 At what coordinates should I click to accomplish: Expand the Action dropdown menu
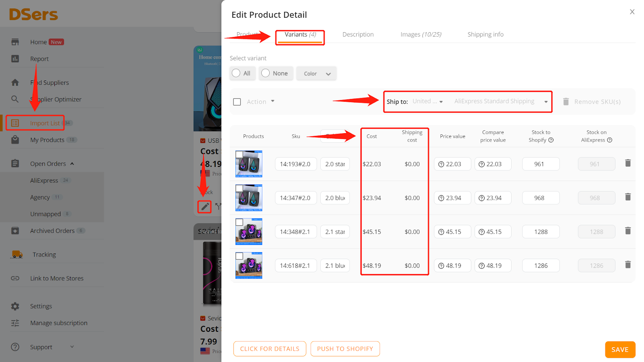261,101
